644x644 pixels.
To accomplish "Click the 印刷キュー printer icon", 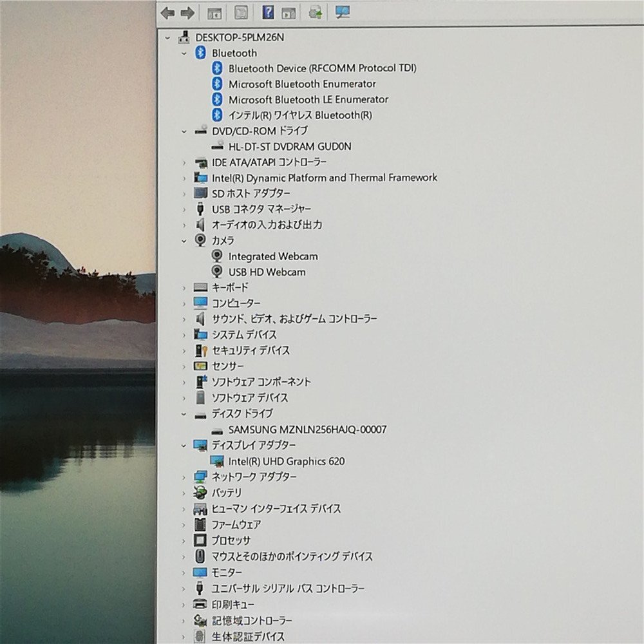I will click(x=200, y=604).
